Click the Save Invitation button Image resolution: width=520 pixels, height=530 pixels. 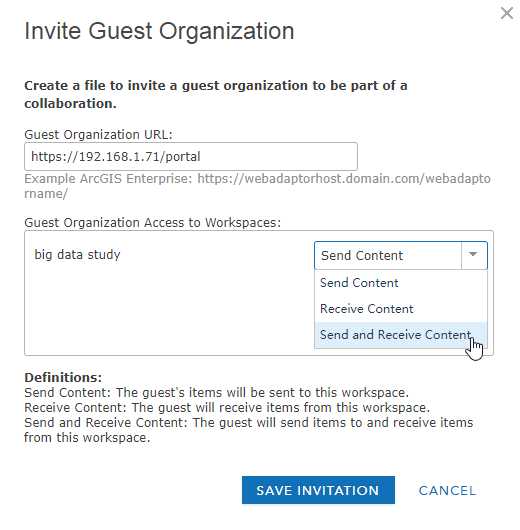318,490
